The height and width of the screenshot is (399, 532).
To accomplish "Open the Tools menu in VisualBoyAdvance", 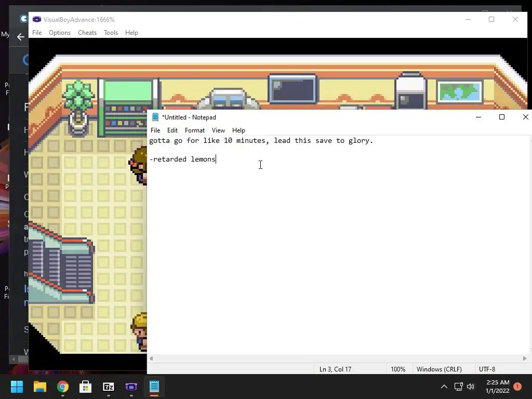I will pos(111,33).
